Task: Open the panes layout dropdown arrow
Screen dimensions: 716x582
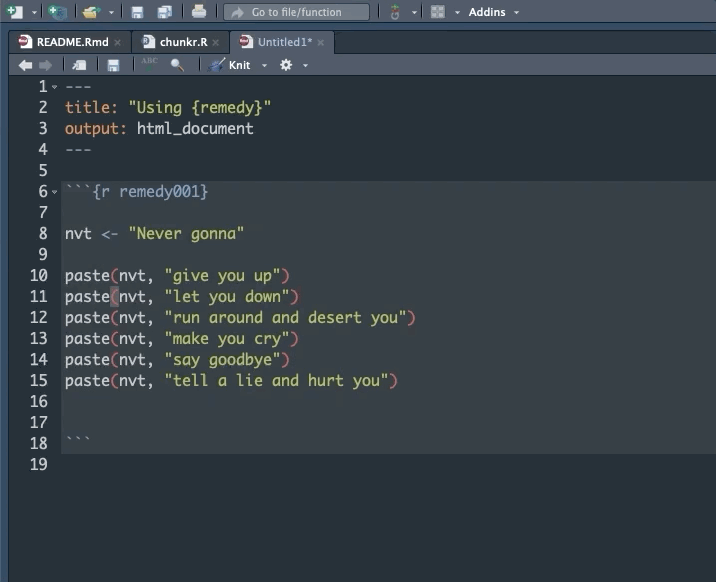Action: 457,13
